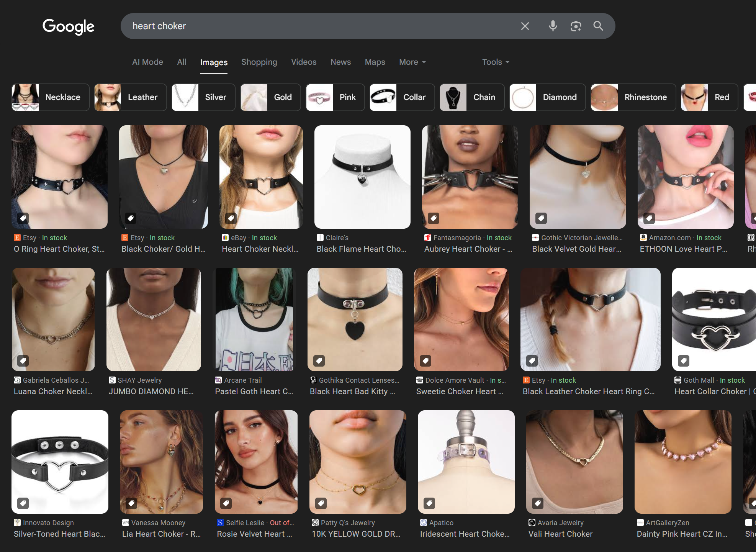Open Claire's Black Flame Heart Choker thumbnail
Image resolution: width=756 pixels, height=552 pixels.
pos(362,177)
